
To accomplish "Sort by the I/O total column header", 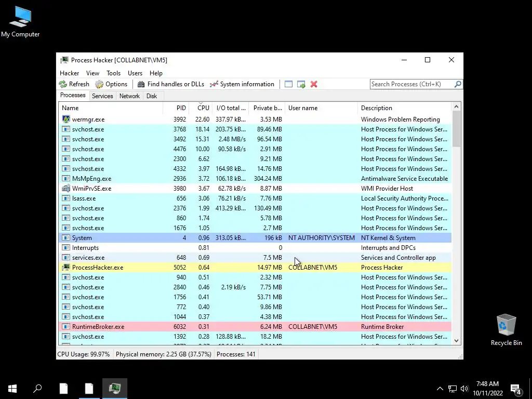I will pos(230,108).
